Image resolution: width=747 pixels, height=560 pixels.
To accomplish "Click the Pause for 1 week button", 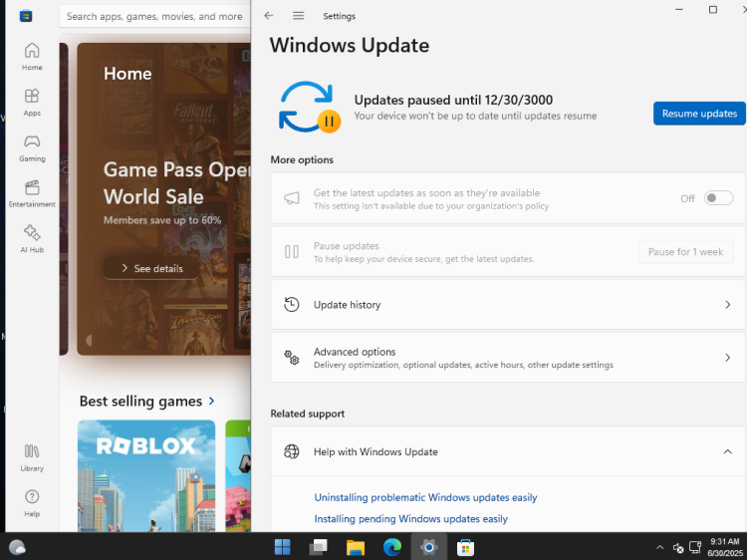I will tap(685, 252).
